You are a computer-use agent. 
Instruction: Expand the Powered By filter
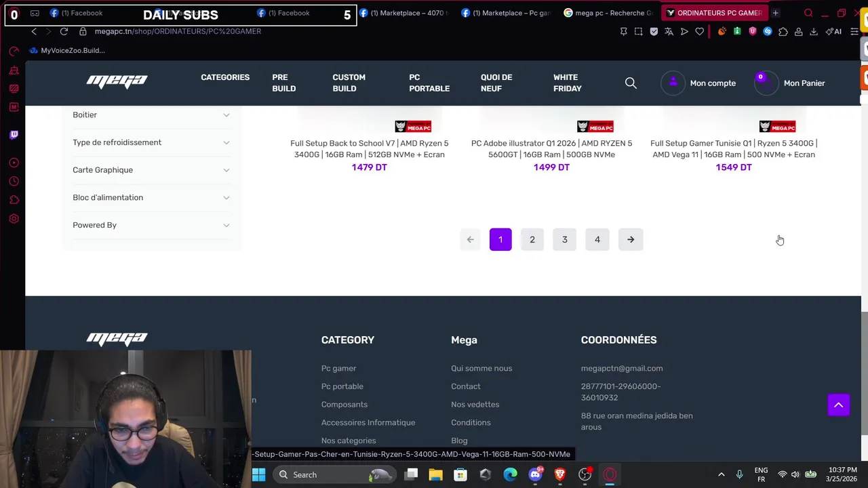tap(151, 225)
